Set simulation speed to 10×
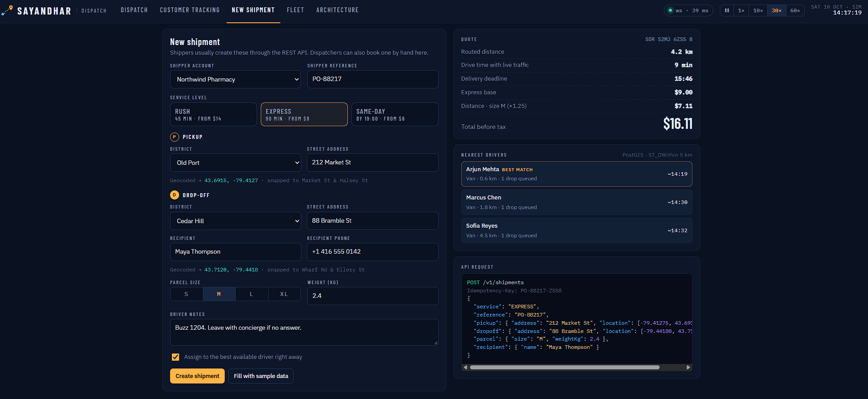Screen dimensions: 868x399 758,10
